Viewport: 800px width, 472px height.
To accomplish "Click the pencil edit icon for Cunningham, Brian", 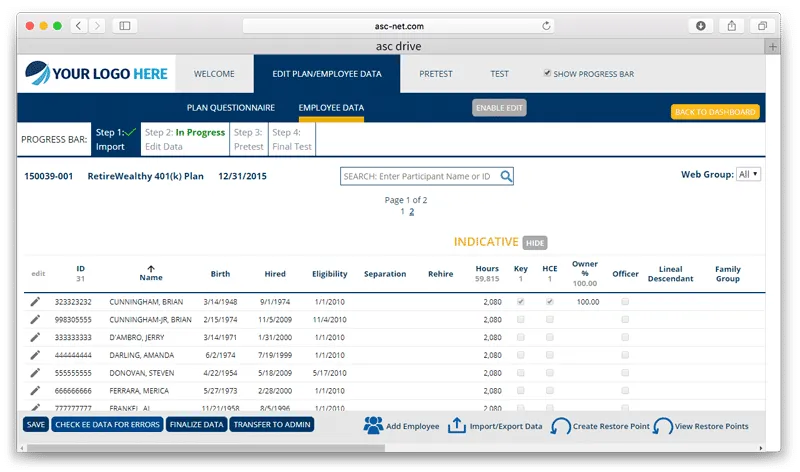I will [x=35, y=301].
